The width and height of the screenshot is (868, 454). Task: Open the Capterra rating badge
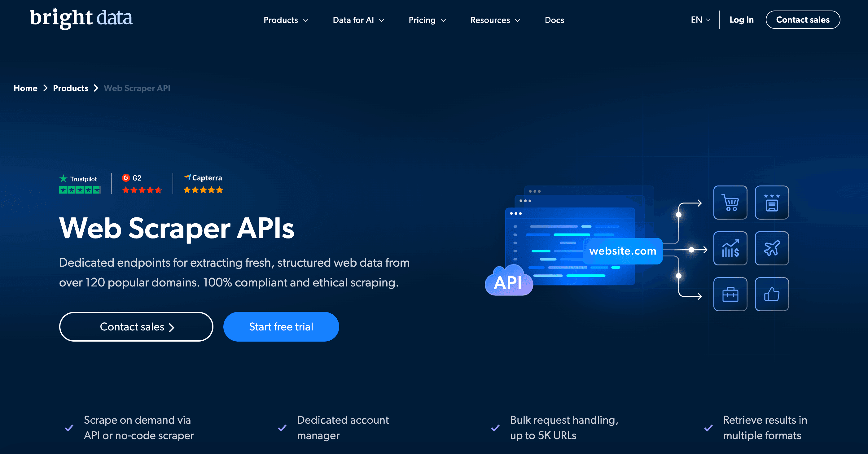203,184
